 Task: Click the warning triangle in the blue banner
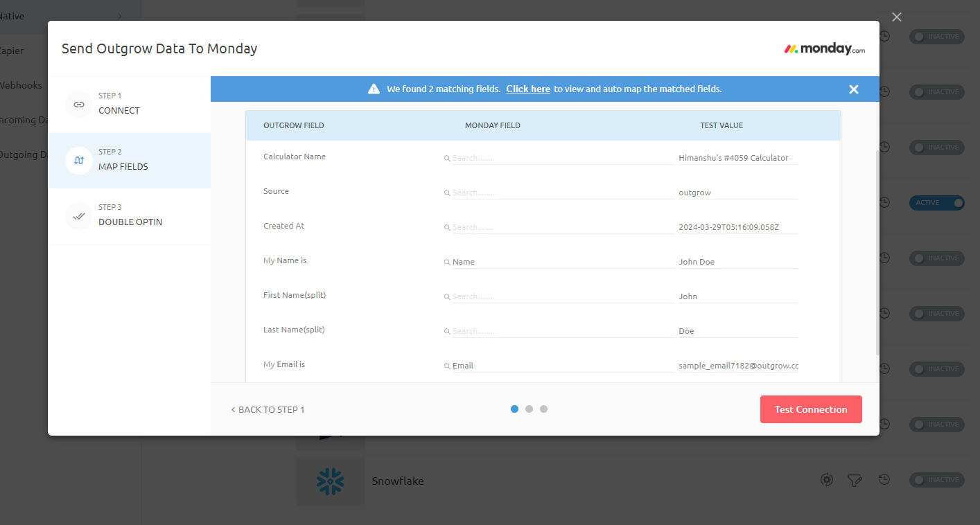[x=374, y=89]
